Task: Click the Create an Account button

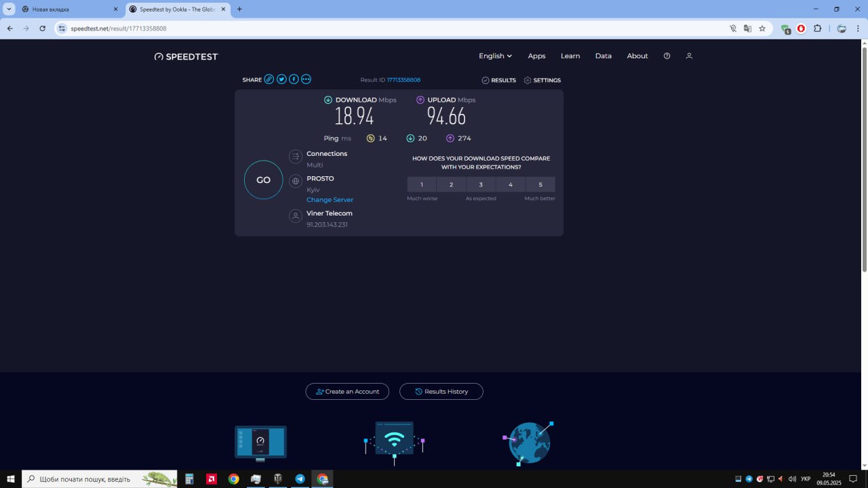Action: click(347, 391)
